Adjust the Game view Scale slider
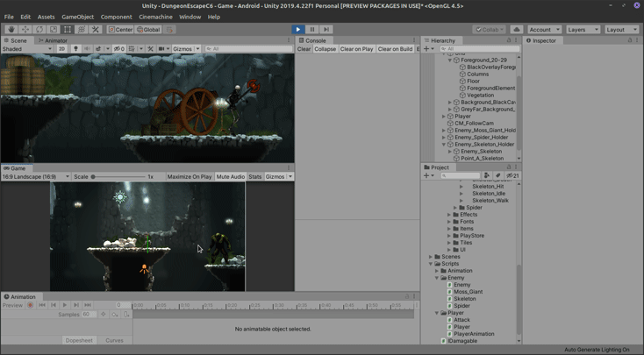 pos(118,176)
